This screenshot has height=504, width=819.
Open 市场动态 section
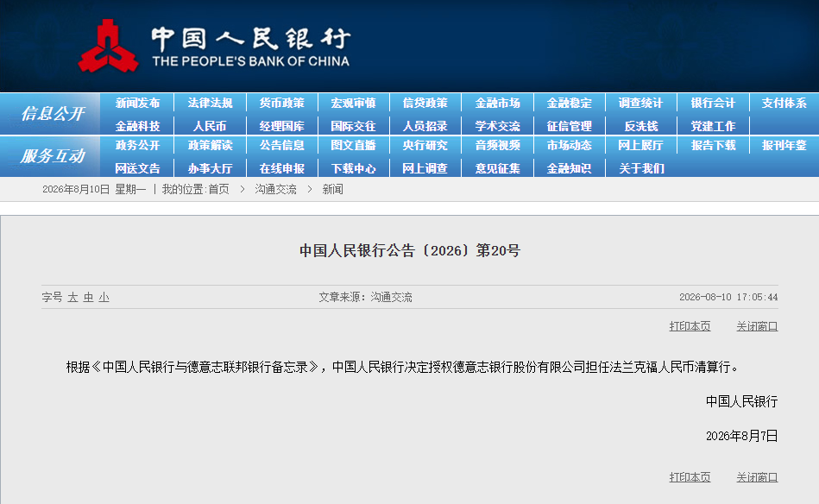[569, 145]
